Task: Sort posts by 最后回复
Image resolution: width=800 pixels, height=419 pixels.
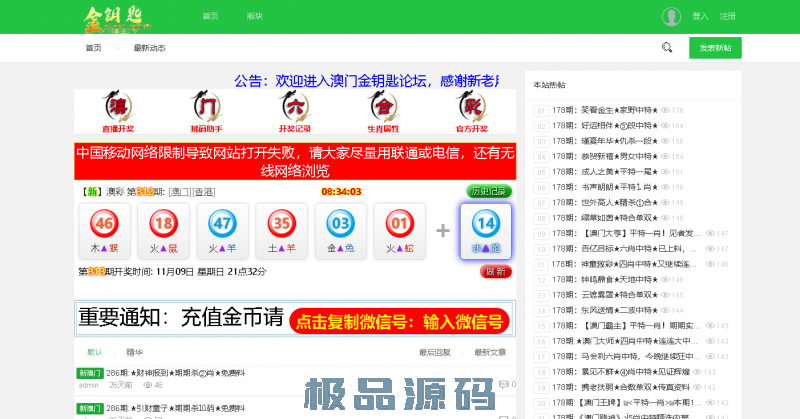Action: (x=434, y=352)
